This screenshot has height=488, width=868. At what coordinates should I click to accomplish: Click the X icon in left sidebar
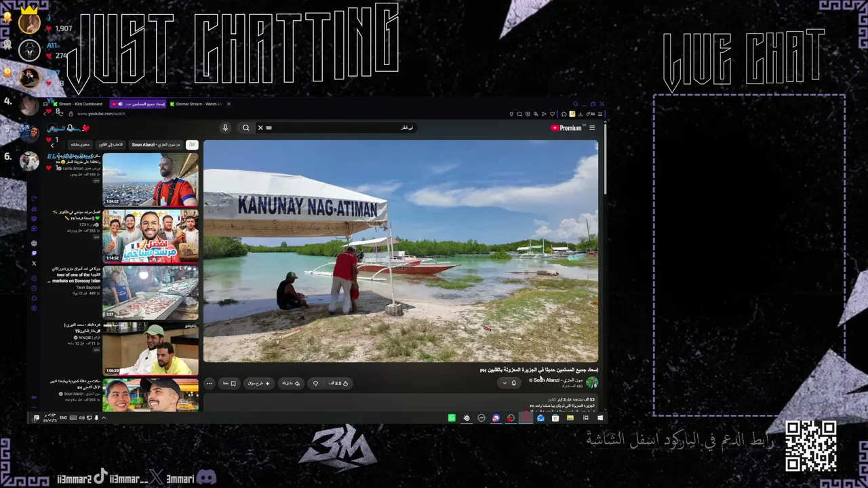(34, 263)
